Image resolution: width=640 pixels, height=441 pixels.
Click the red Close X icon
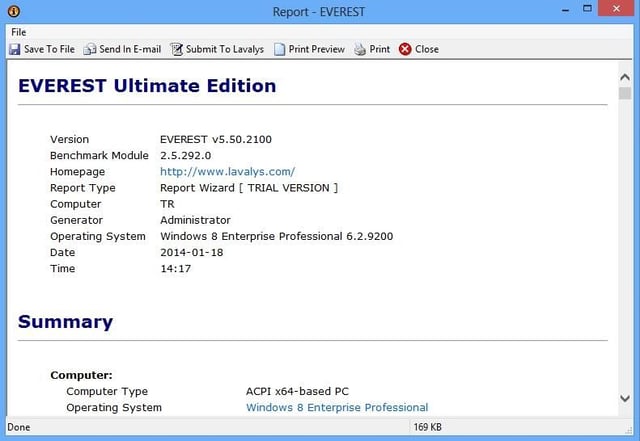coord(405,49)
